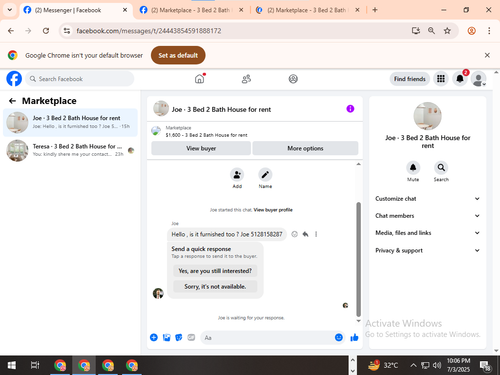Switch to the Messenger | Facebook tab
The width and height of the screenshot is (500, 375).
[x=75, y=10]
